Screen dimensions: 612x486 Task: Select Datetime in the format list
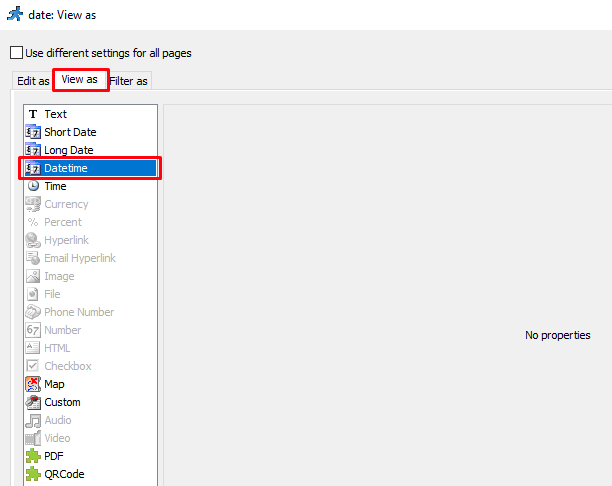tap(66, 168)
